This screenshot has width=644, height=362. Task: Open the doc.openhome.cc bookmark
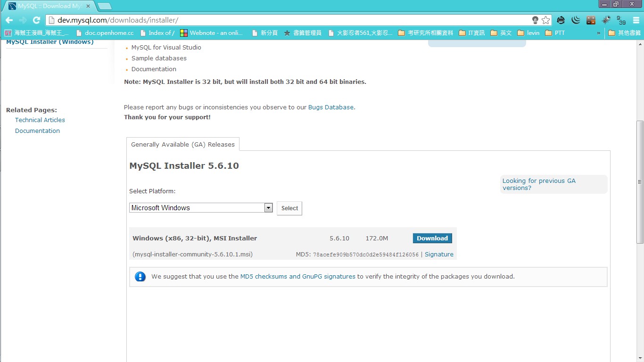click(105, 33)
